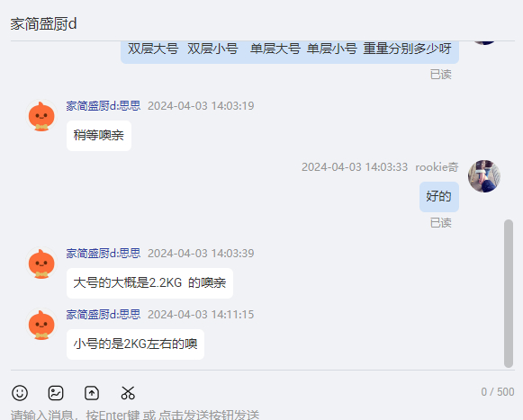523x420 pixels.
Task: Click sender name 家简盛厨d:思思 at 14:03:19
Action: point(103,105)
